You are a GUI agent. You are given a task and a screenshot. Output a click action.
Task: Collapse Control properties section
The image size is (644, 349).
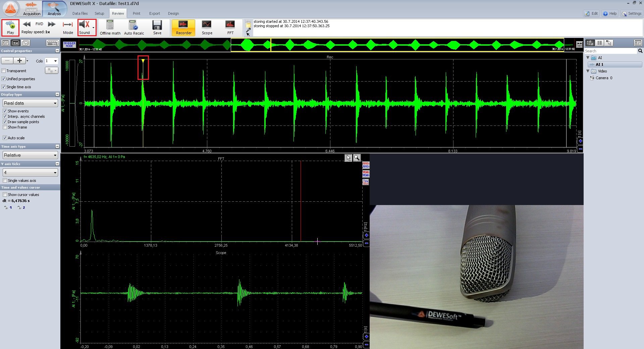(57, 51)
